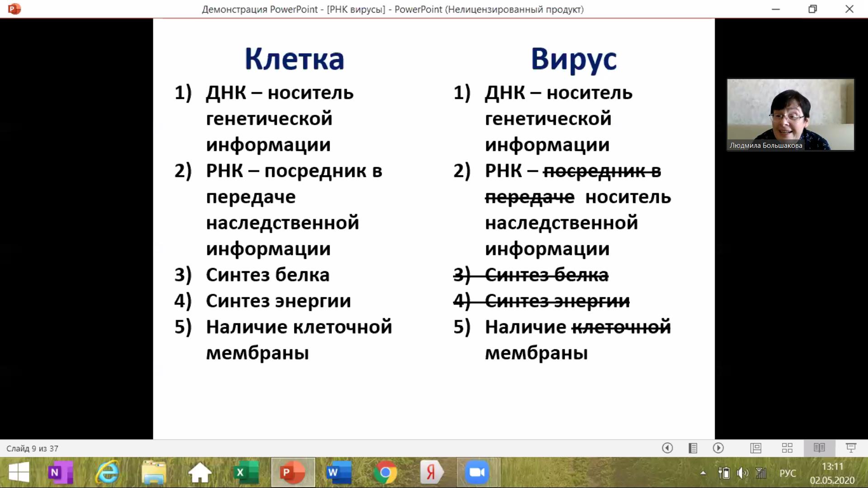
Task: Open OneNote from taskbar
Action: click(60, 473)
